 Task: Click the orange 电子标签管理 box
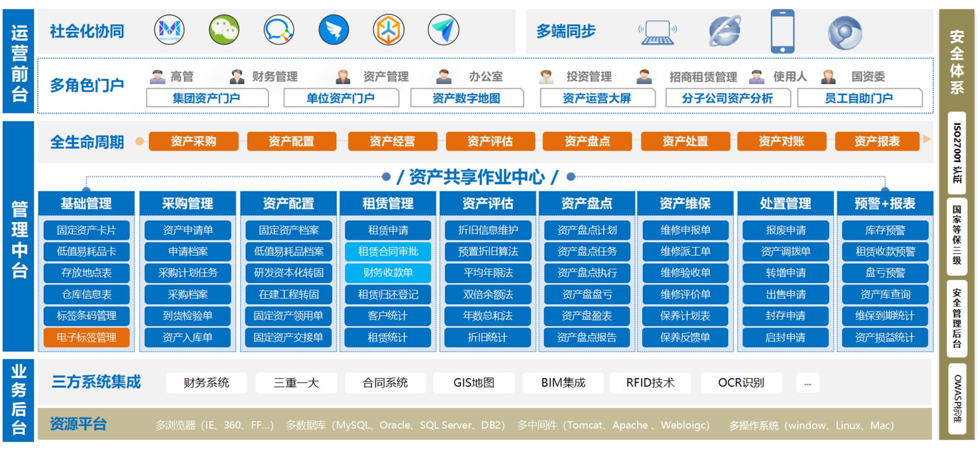[86, 338]
